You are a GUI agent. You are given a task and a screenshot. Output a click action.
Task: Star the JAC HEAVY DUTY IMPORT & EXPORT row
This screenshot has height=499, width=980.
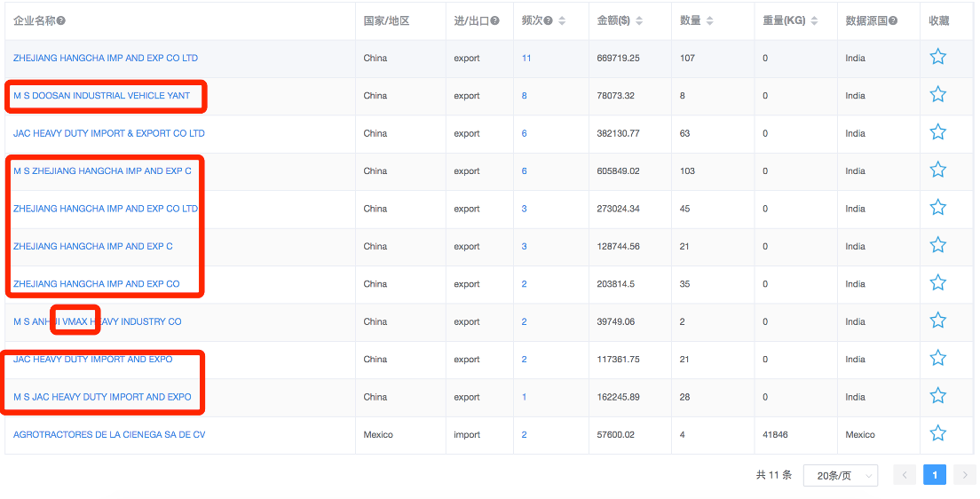pos(937,132)
